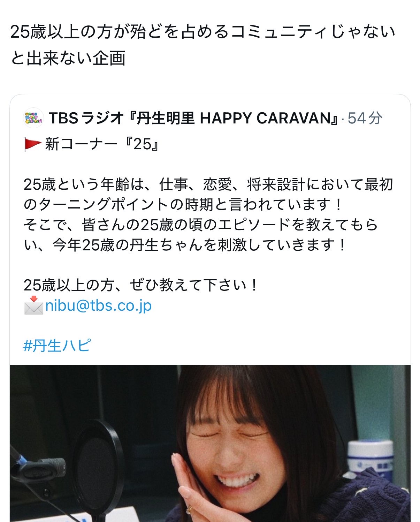Select the heading text 新コーナー『25』
This screenshot has height=522, width=420.
tap(102, 144)
